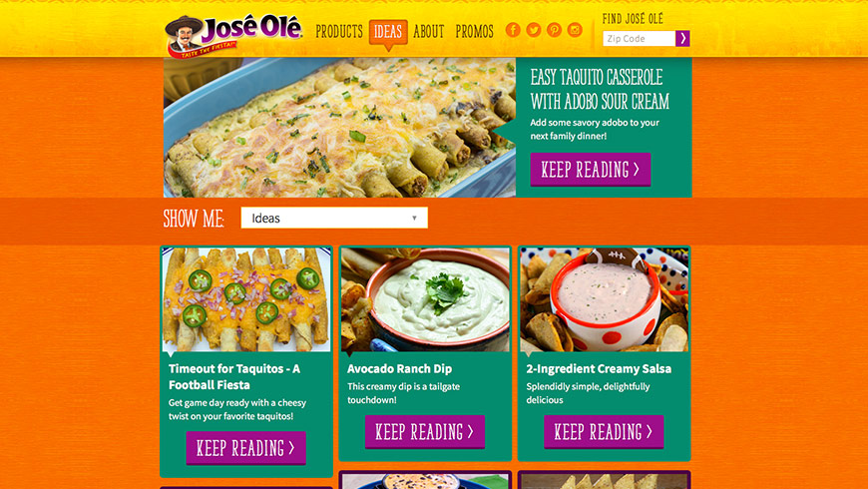The height and width of the screenshot is (489, 868).
Task: Submit zip code with purple arrow button
Action: pyautogui.click(x=682, y=38)
